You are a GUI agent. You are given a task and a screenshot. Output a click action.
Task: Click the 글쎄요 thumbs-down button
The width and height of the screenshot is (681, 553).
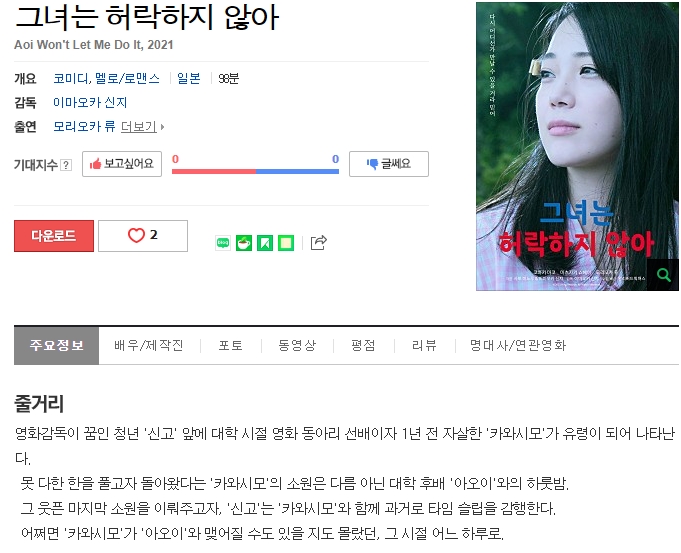pyautogui.click(x=389, y=164)
